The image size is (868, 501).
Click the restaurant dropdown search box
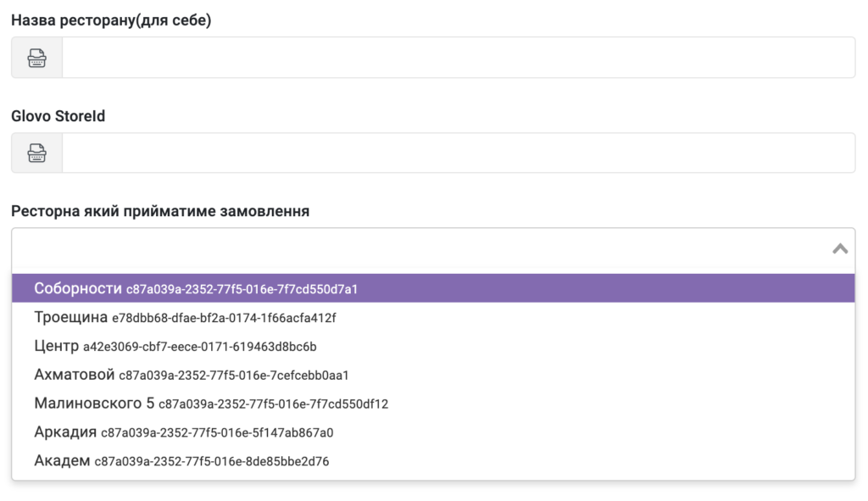click(x=415, y=248)
